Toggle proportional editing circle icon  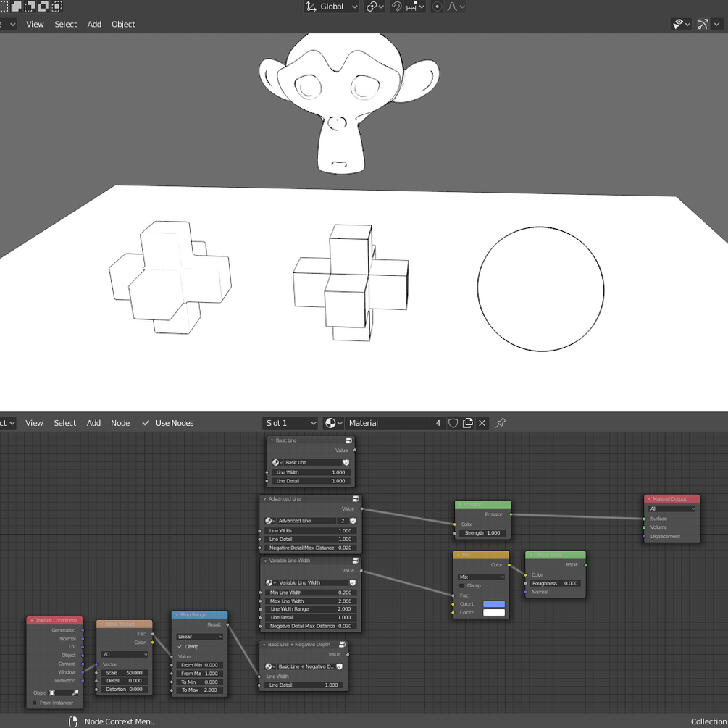click(437, 7)
